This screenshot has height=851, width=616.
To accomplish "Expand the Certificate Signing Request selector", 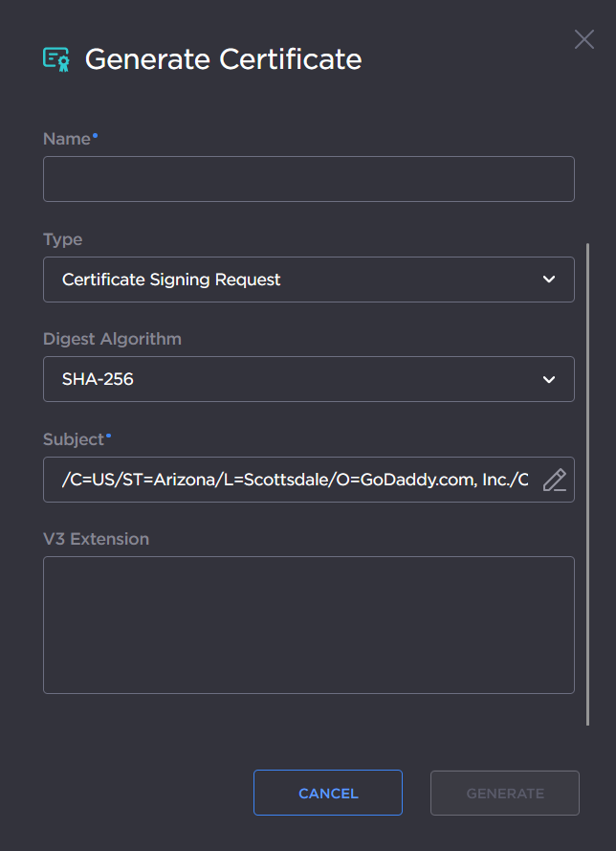I will pyautogui.click(x=308, y=279).
